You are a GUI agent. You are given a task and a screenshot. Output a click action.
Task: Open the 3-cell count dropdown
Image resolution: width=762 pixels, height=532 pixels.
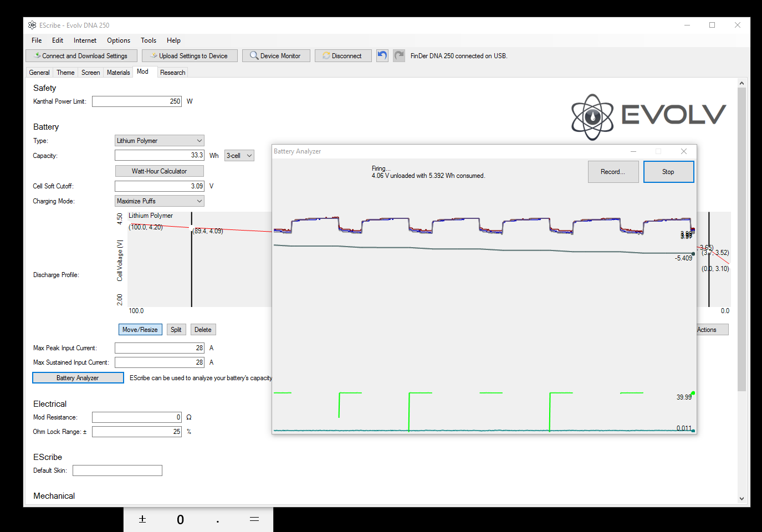pos(239,156)
